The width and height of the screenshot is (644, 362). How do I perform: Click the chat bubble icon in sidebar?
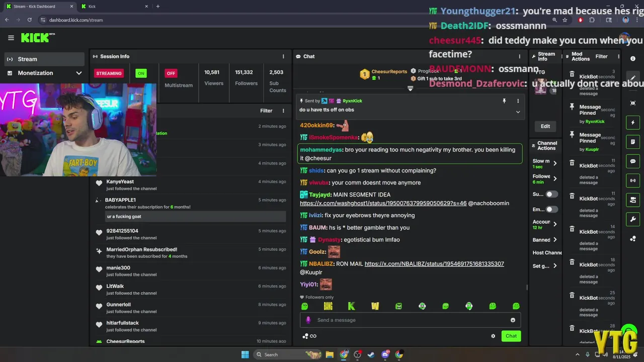tap(633, 161)
